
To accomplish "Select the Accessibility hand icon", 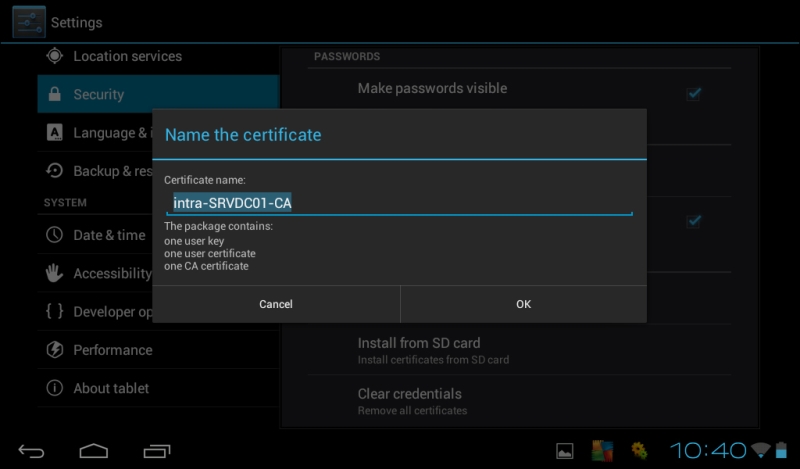I will 55,273.
